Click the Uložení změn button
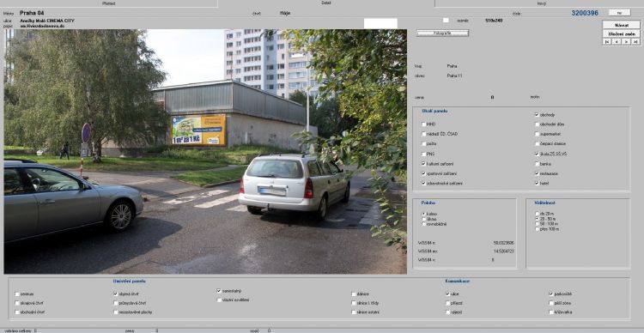The height and width of the screenshot is (333, 644). coord(621,33)
